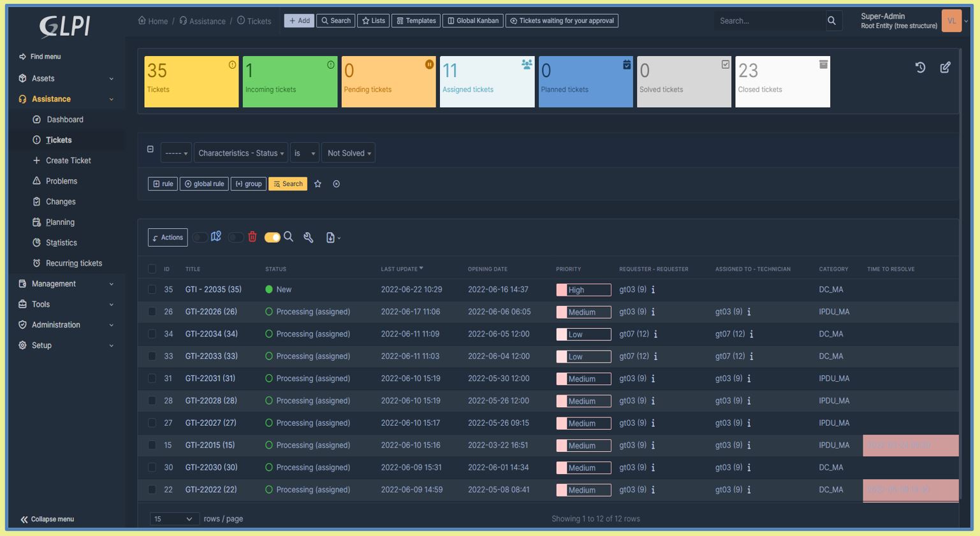The width and height of the screenshot is (980, 536).
Task: Toggle the map view switch
Action: point(200,238)
